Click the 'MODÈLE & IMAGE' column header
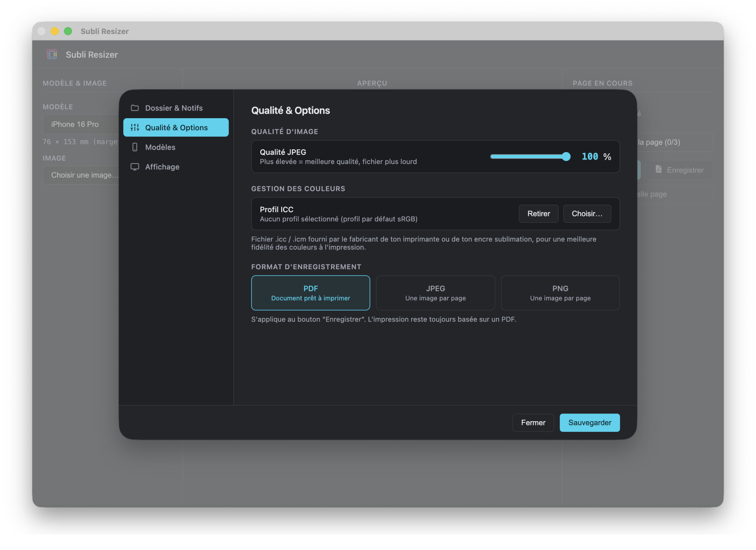This screenshot has width=756, height=550. point(75,83)
